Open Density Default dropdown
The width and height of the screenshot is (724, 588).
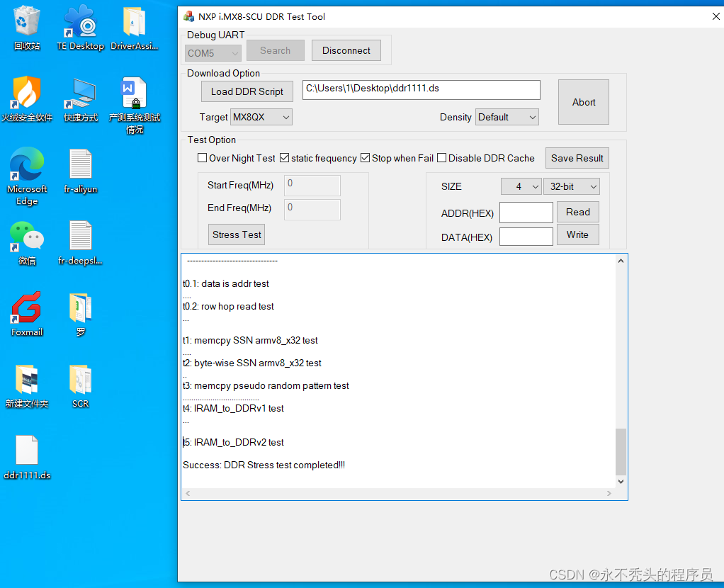pos(507,118)
